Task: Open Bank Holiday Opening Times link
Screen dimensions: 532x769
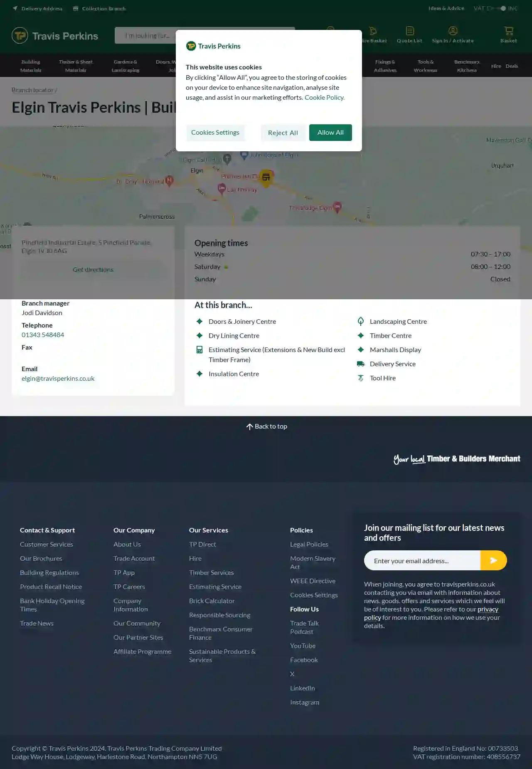Action: [x=52, y=605]
